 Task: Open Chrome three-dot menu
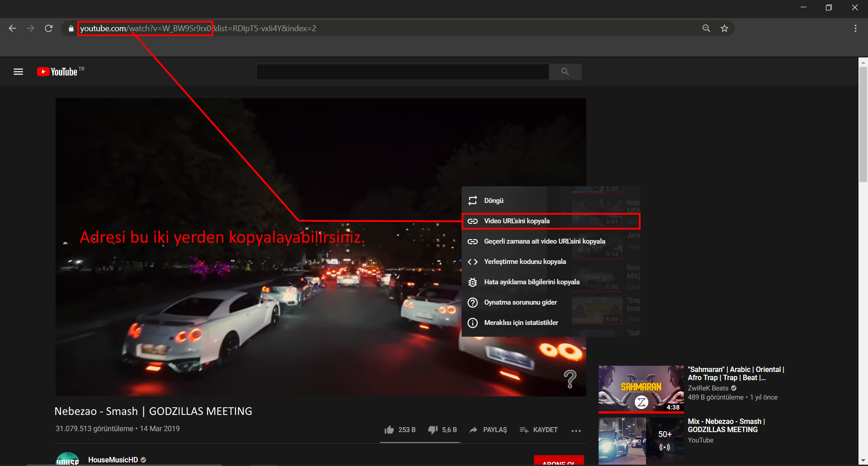coord(855,28)
